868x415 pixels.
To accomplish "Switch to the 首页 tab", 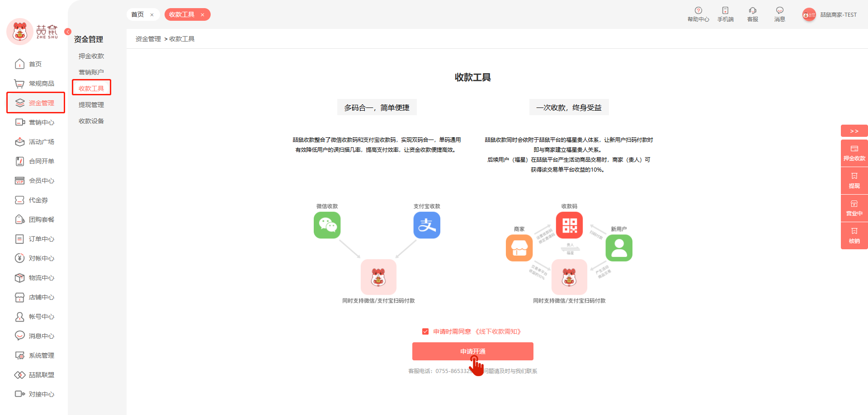I will click(x=137, y=14).
